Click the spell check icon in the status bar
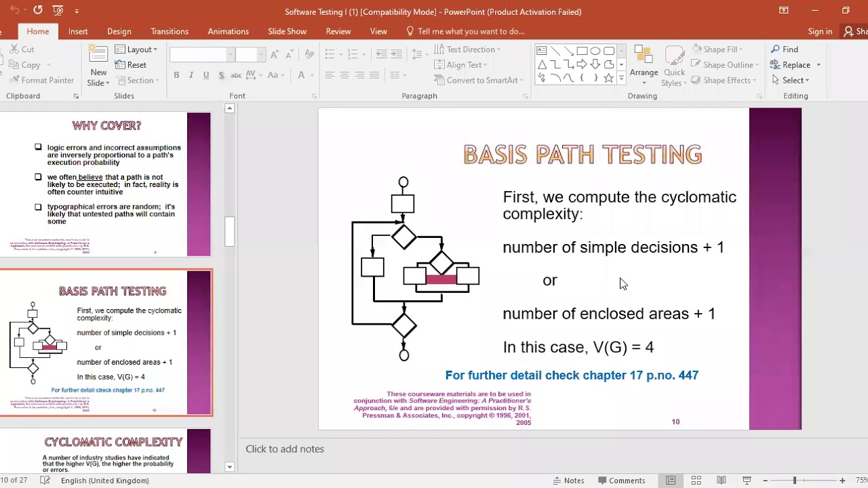Screen dimensions: 868x488 point(45,481)
